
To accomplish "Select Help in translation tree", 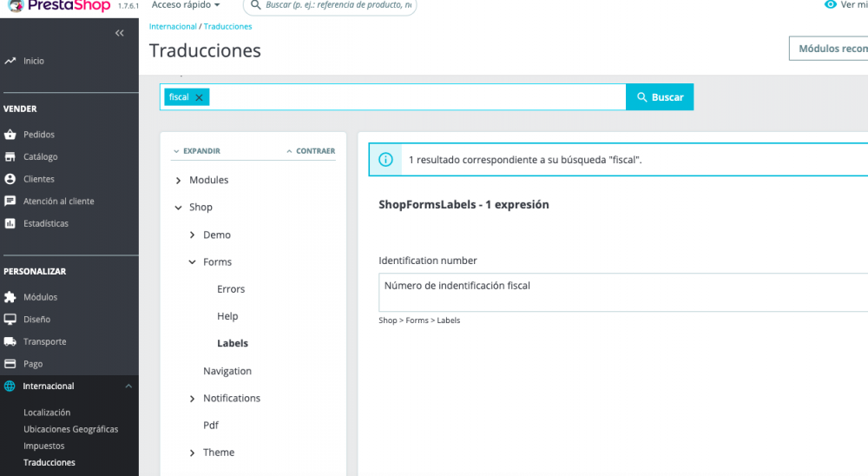I will [227, 316].
